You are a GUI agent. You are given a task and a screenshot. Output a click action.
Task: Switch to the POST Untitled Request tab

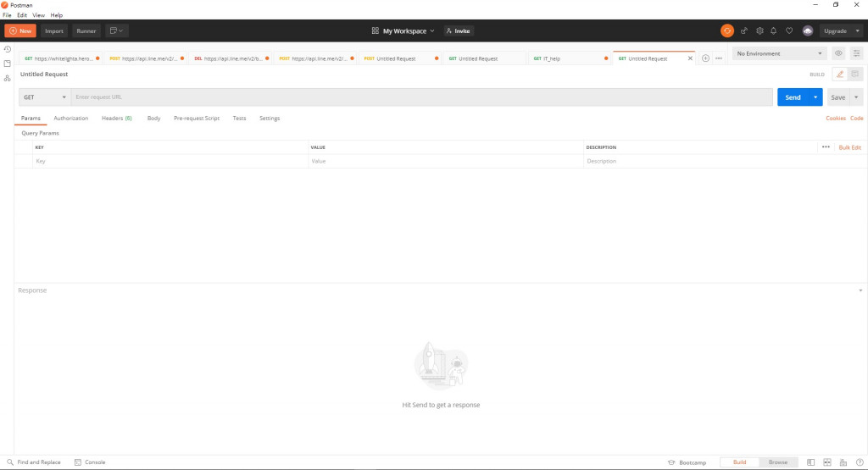point(400,58)
